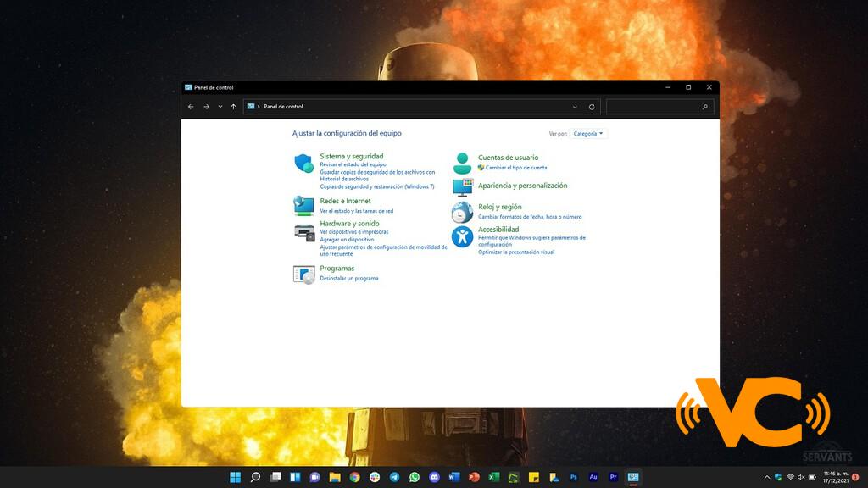Click the Desinstalar un programa link
Image resolution: width=868 pixels, height=488 pixels.
point(349,279)
